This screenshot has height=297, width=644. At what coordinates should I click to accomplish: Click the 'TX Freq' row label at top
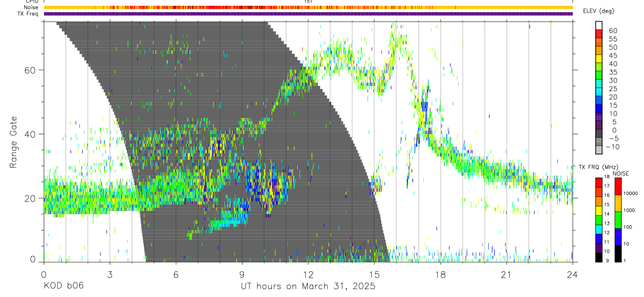pyautogui.click(x=28, y=14)
